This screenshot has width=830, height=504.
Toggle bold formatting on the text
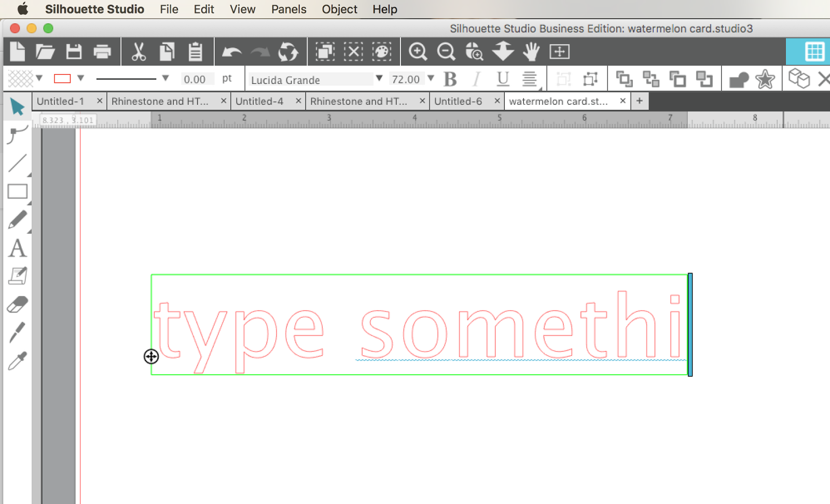[449, 79]
